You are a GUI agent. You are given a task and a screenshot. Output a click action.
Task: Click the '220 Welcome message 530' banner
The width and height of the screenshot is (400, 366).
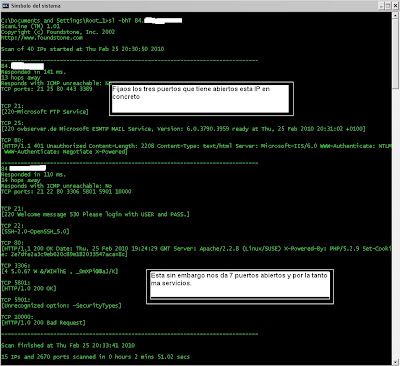[x=95, y=214]
